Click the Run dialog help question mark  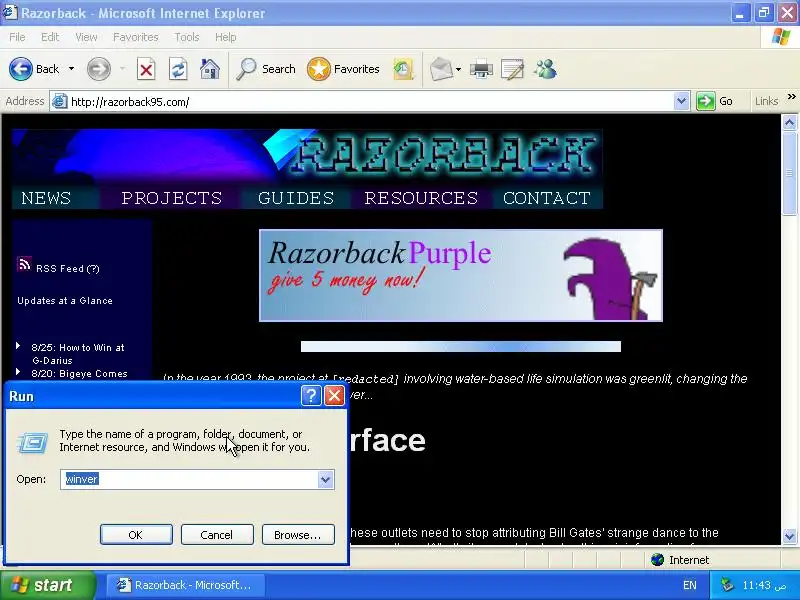(311, 395)
